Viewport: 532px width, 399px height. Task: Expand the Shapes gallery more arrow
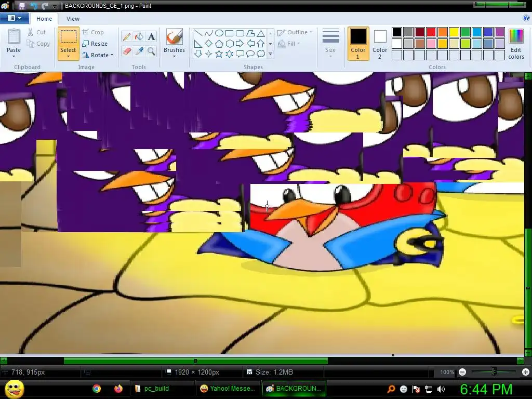[x=270, y=54]
